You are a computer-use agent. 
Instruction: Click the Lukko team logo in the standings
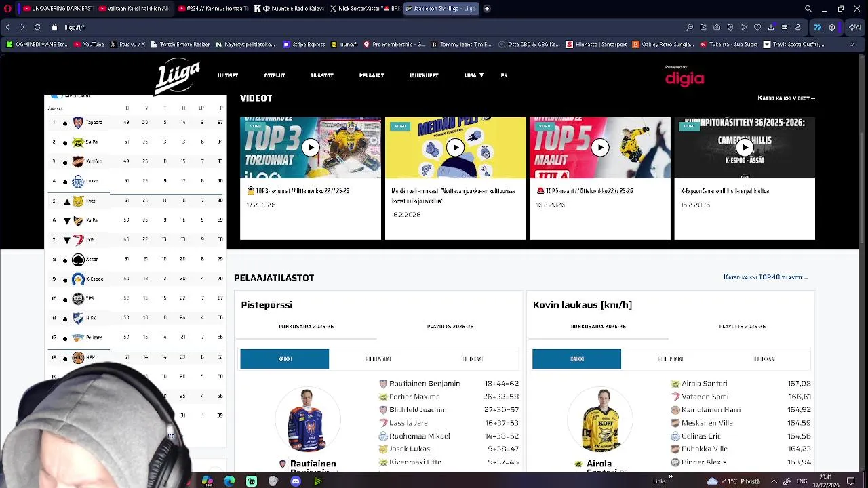[x=78, y=181]
